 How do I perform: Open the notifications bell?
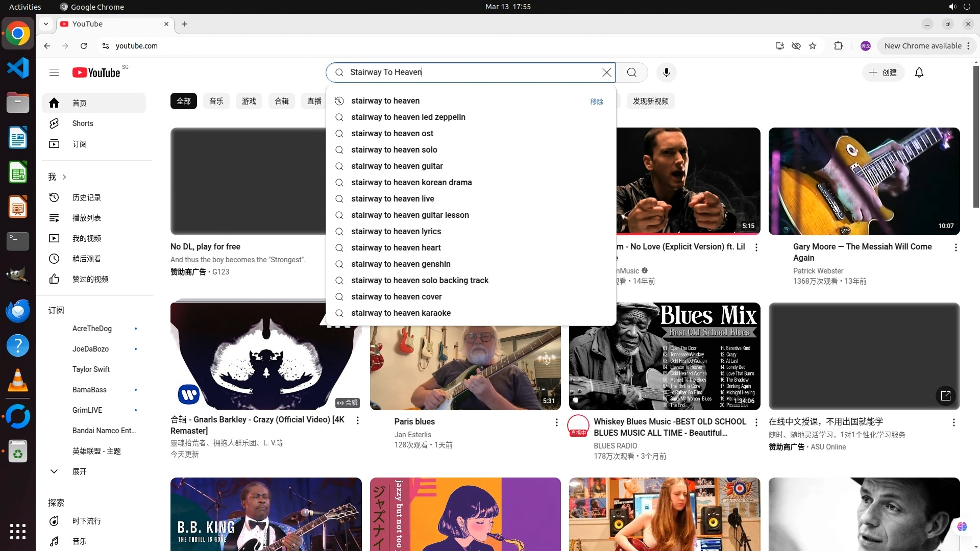(919, 72)
